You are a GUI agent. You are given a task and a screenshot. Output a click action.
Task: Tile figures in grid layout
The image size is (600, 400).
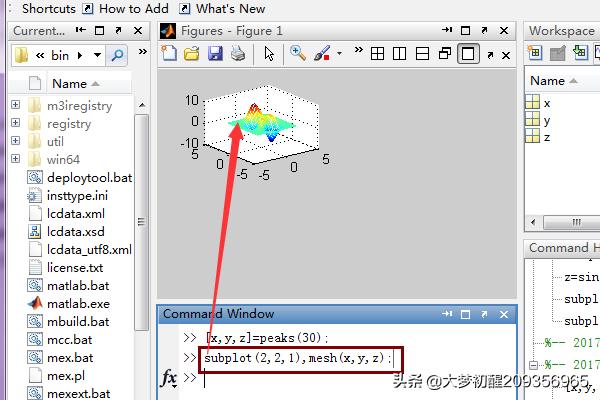coord(377,54)
